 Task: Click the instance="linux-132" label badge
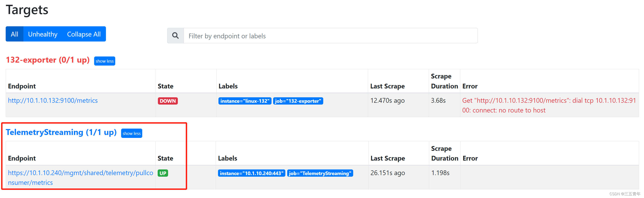coord(245,101)
